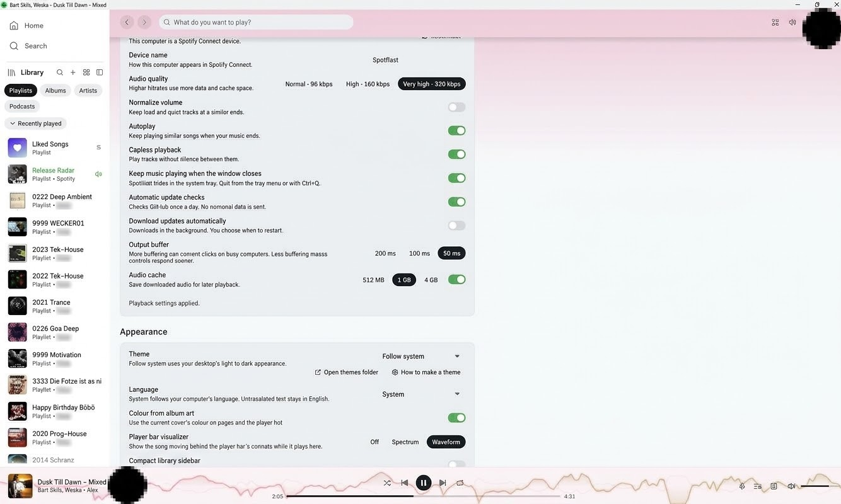841x504 pixels.
Task: Click the four-squares icon in the top header
Action: 775,23
